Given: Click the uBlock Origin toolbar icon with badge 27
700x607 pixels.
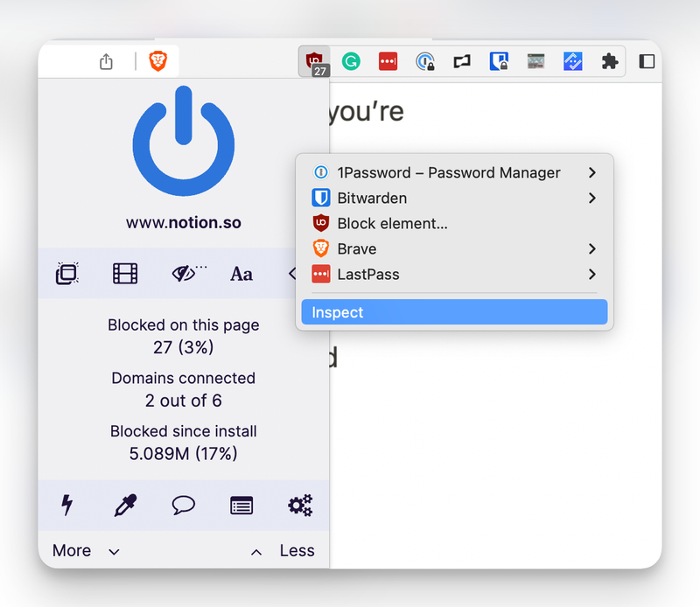Looking at the screenshot, I should coord(314,61).
